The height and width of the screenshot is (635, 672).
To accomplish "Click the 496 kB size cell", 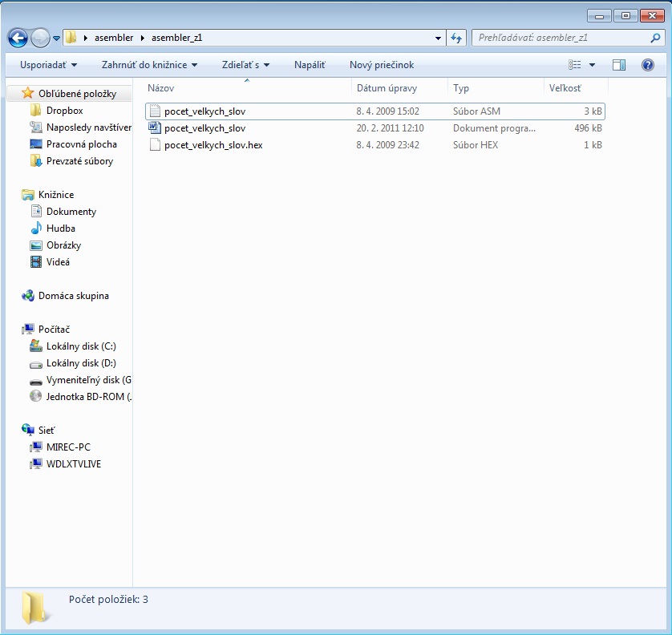I will click(588, 128).
